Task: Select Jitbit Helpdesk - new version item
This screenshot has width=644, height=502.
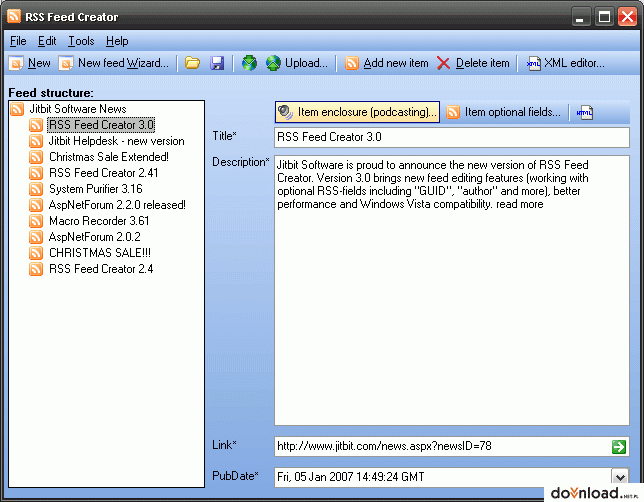Action: [x=117, y=141]
